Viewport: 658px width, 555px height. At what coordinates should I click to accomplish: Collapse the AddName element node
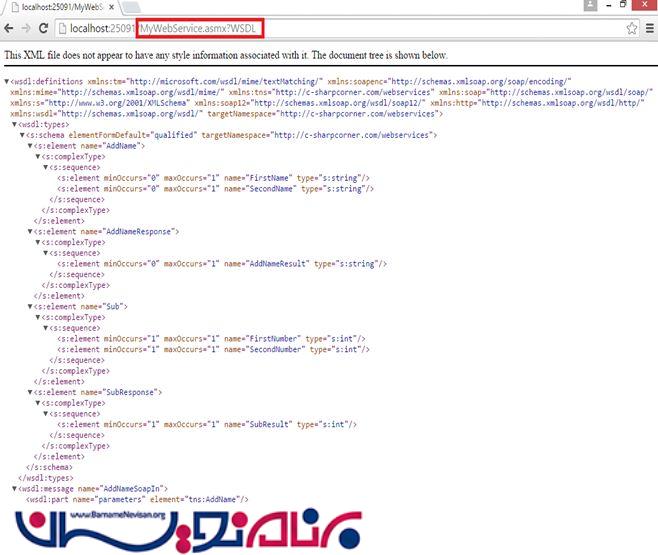click(31, 146)
